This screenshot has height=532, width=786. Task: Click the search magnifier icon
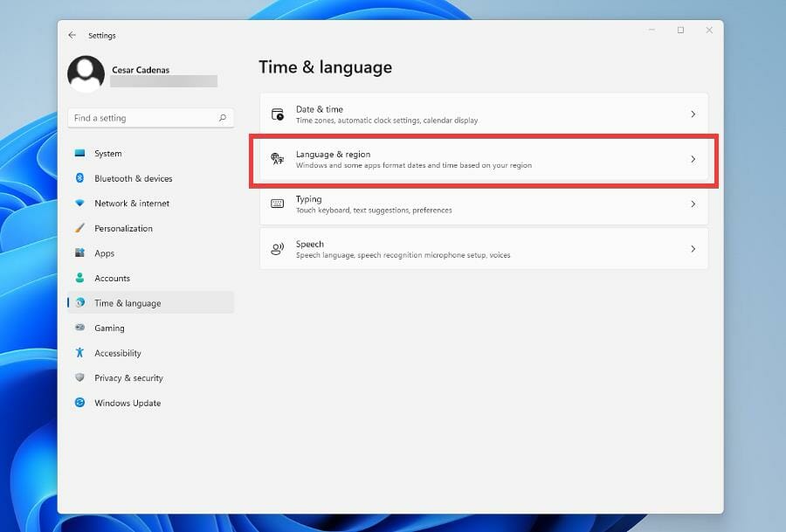[x=223, y=118]
